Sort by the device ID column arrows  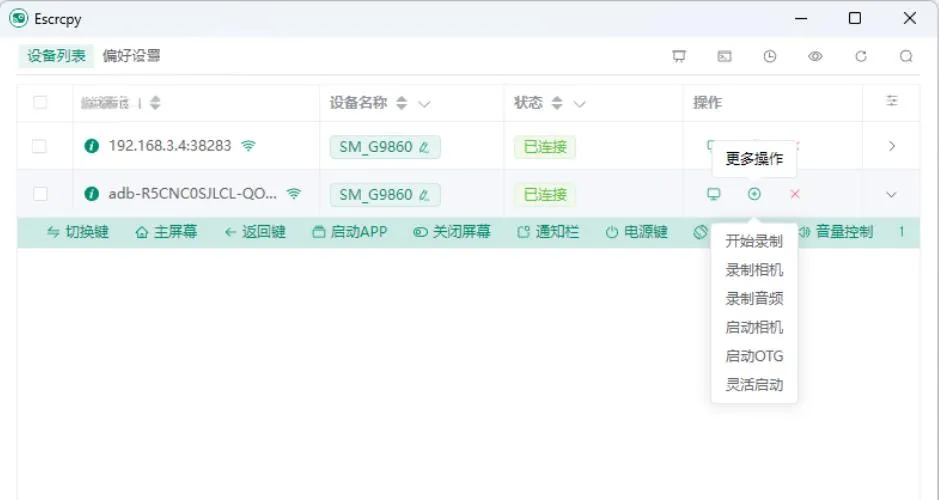coord(155,103)
